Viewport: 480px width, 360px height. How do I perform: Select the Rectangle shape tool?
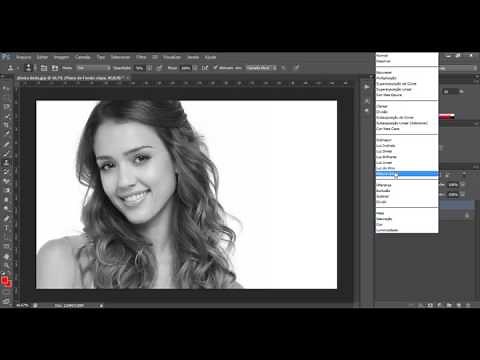pyautogui.click(x=6, y=247)
